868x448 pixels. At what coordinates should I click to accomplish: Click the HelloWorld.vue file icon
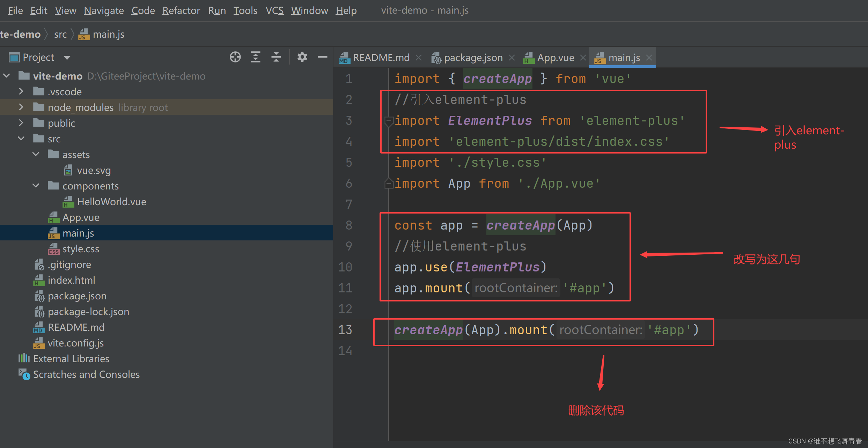[68, 202]
